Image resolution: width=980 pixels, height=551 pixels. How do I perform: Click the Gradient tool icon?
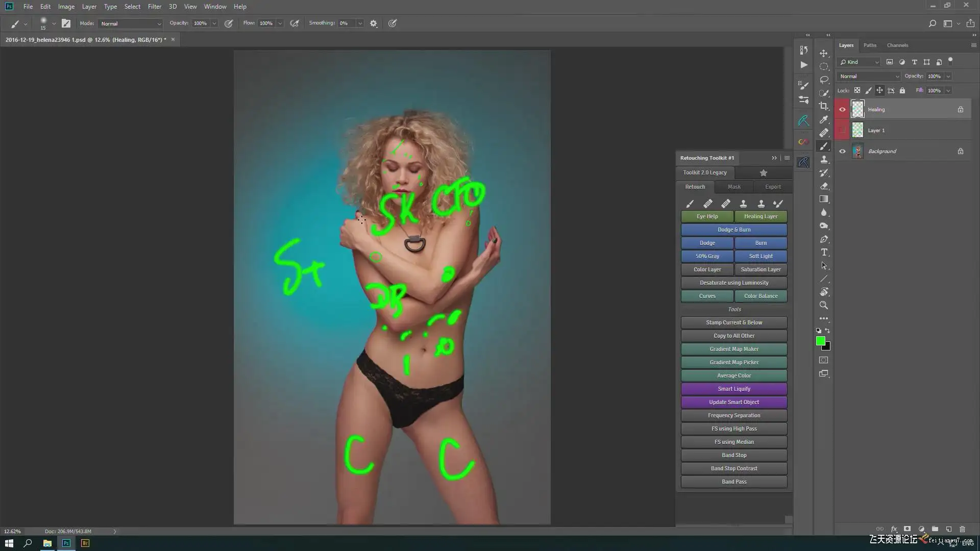point(823,199)
